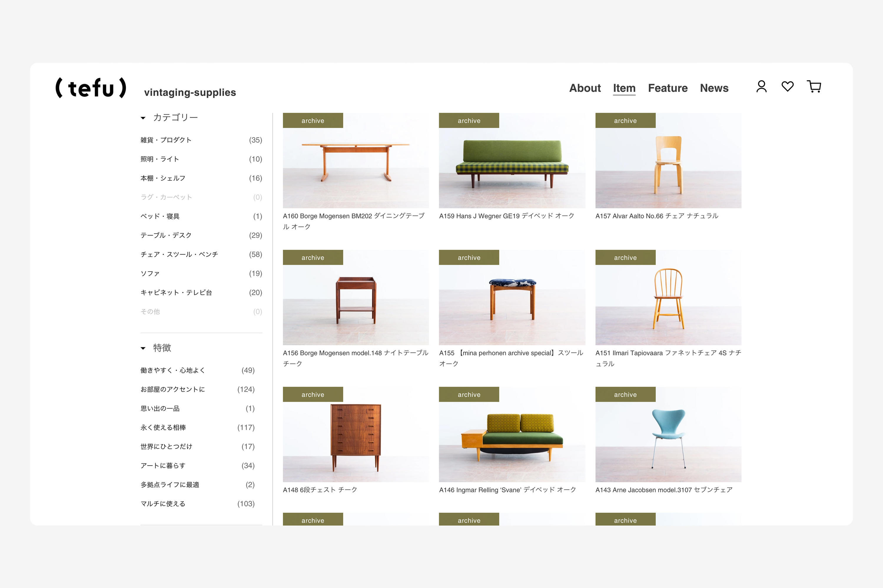The width and height of the screenshot is (883, 588).
Task: Filter by テーブル・デスク category
Action: click(201, 235)
